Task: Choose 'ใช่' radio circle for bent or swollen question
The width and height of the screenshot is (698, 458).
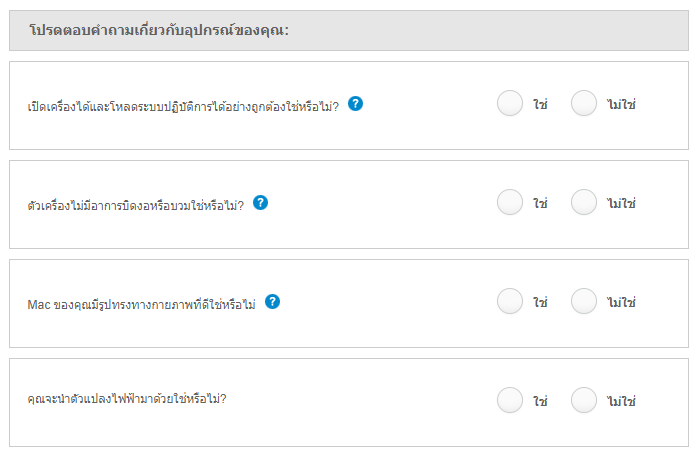Action: tap(510, 202)
